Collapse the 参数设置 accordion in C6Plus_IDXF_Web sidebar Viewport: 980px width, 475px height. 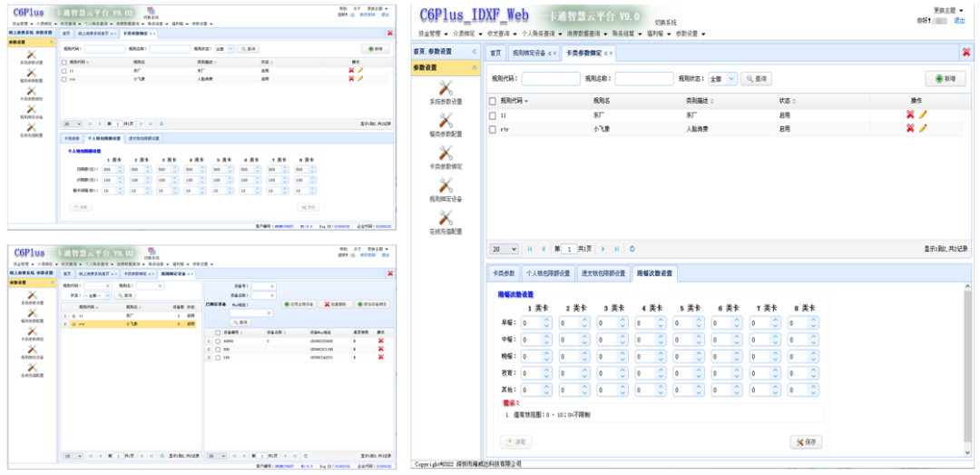pyautogui.click(x=474, y=67)
